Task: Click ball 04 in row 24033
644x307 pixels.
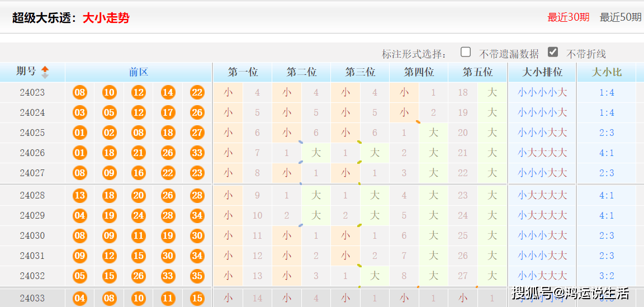Action: (80, 298)
